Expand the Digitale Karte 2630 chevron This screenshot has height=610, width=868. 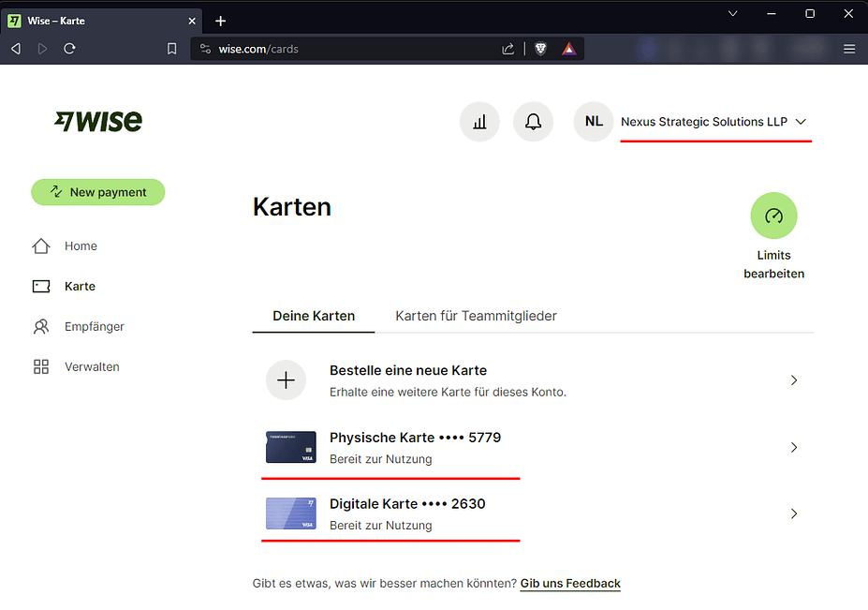pos(793,513)
